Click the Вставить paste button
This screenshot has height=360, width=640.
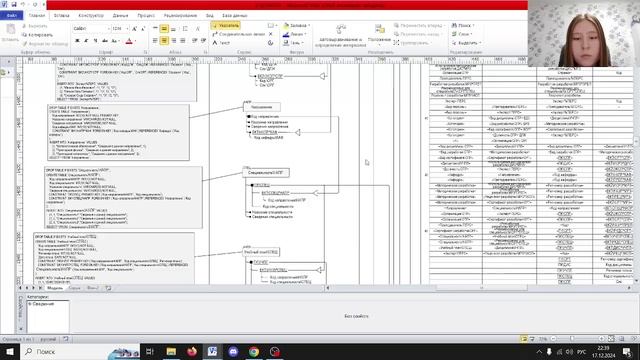[x=10, y=33]
